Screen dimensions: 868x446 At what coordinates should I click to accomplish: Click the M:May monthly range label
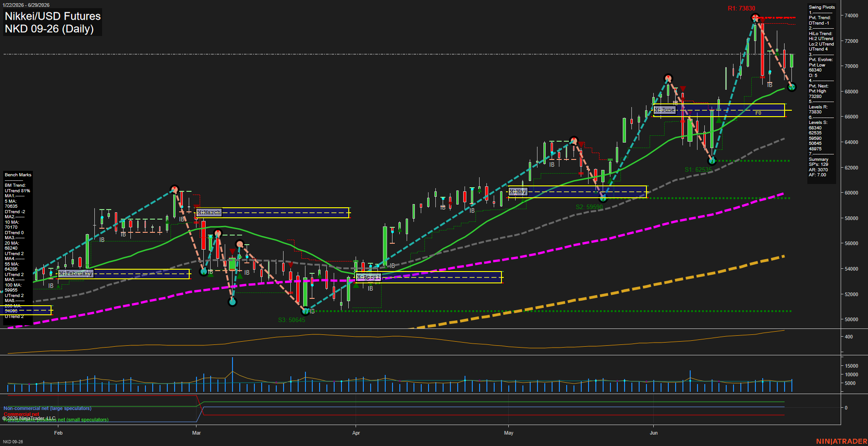518,191
